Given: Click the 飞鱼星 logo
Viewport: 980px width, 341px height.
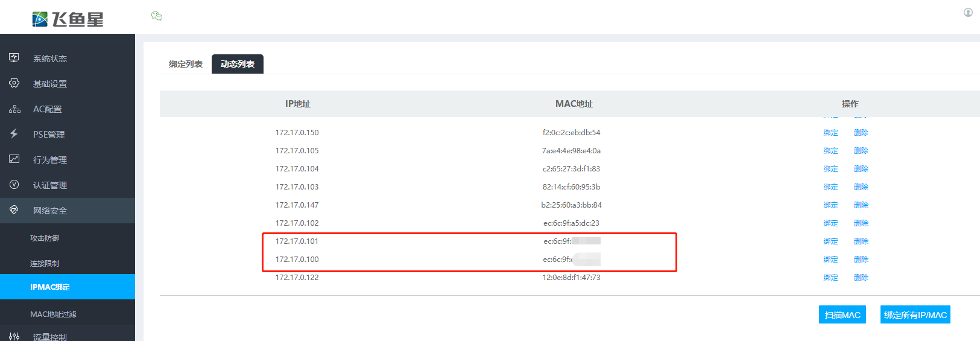Looking at the screenshot, I should [x=68, y=19].
